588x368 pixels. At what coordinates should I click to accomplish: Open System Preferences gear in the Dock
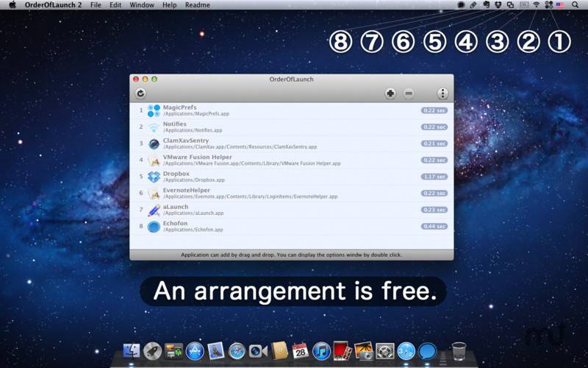(385, 351)
